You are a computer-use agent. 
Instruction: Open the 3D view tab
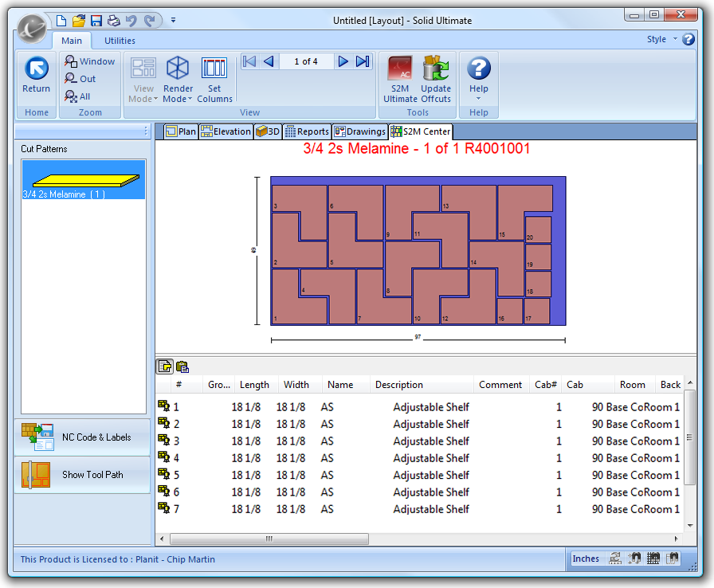pyautogui.click(x=268, y=131)
